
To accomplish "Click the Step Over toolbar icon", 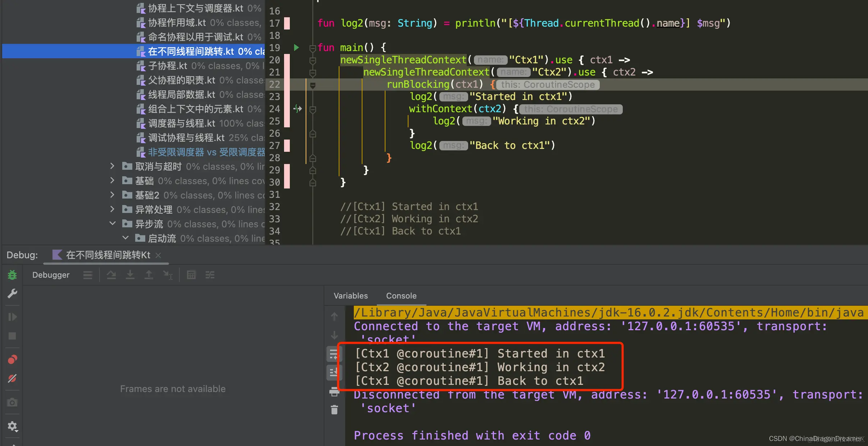I will [x=111, y=275].
